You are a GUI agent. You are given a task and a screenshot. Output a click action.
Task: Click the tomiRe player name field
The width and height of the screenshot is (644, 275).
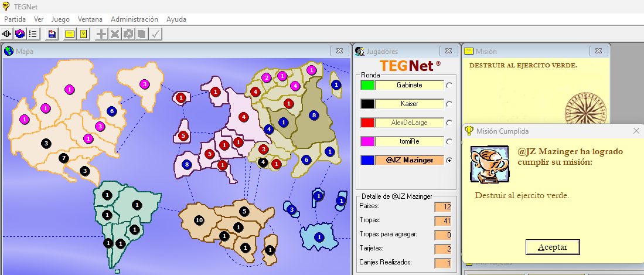pyautogui.click(x=410, y=141)
